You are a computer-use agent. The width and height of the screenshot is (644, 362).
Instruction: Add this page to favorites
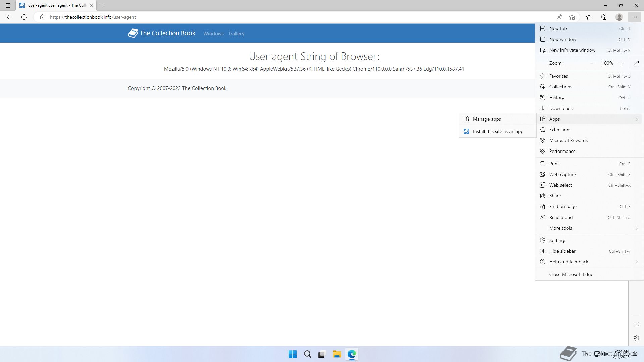pos(572,17)
